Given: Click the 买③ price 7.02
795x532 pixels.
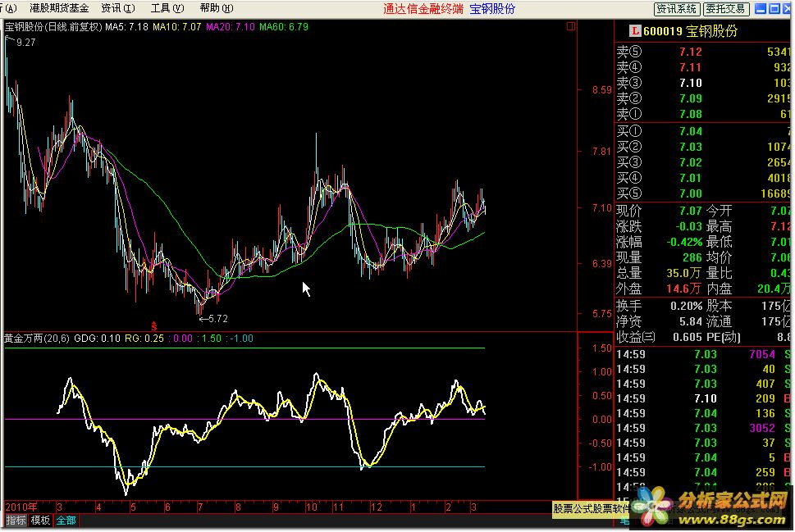Looking at the screenshot, I should click(691, 162).
